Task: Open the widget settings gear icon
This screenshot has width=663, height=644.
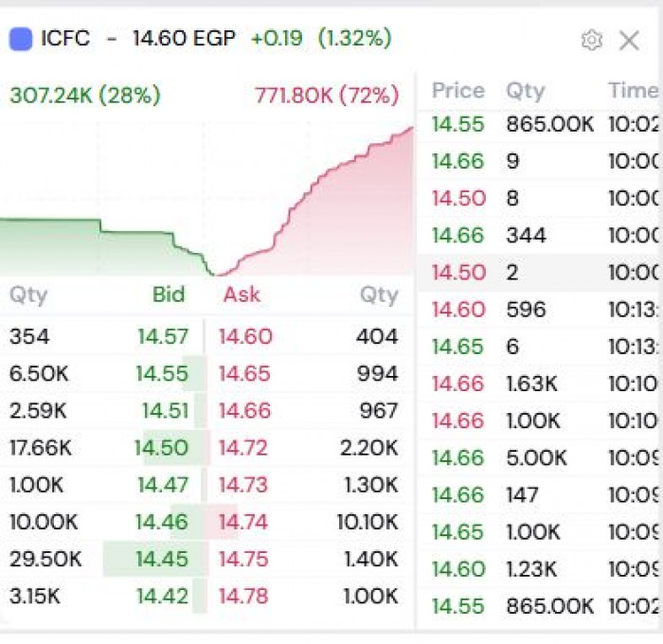Action: [x=592, y=40]
